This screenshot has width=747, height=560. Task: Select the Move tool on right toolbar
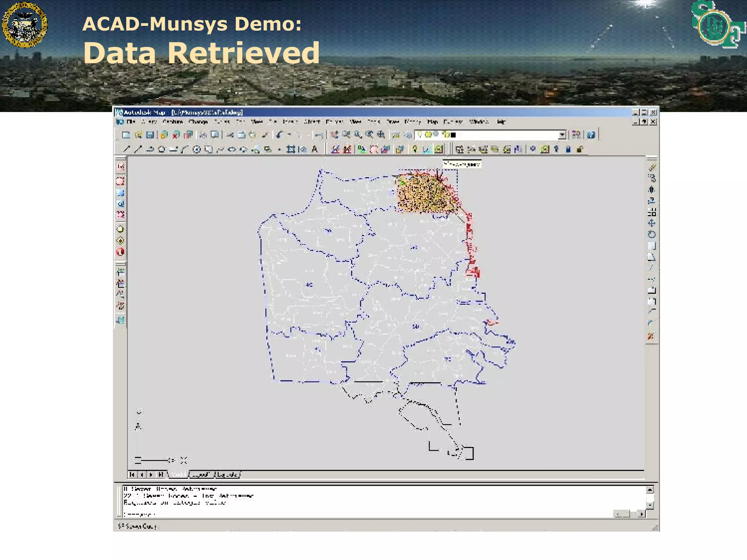click(x=652, y=223)
